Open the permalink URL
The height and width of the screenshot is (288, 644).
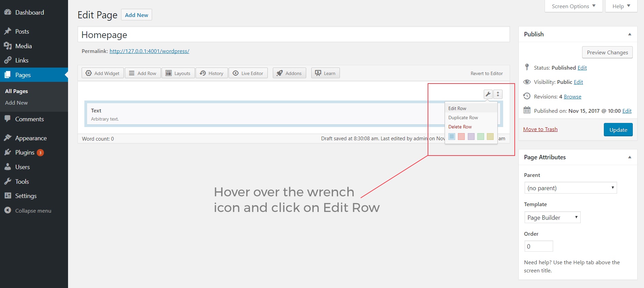pyautogui.click(x=149, y=51)
